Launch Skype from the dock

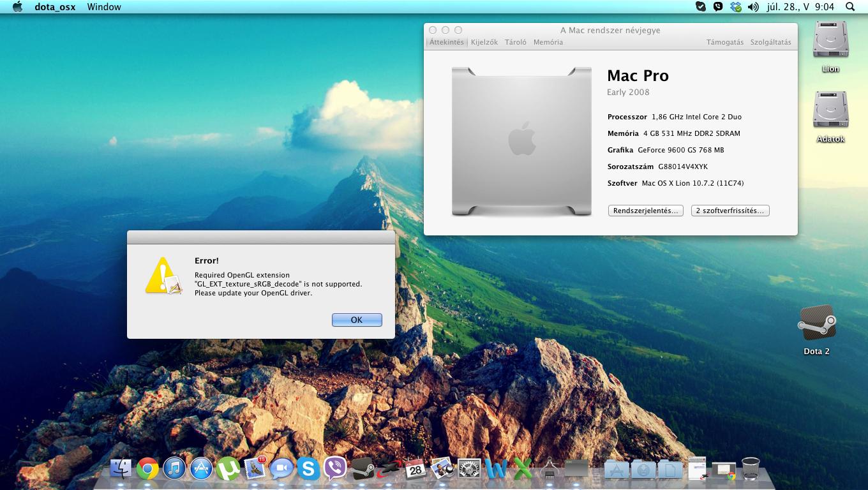[x=308, y=469]
